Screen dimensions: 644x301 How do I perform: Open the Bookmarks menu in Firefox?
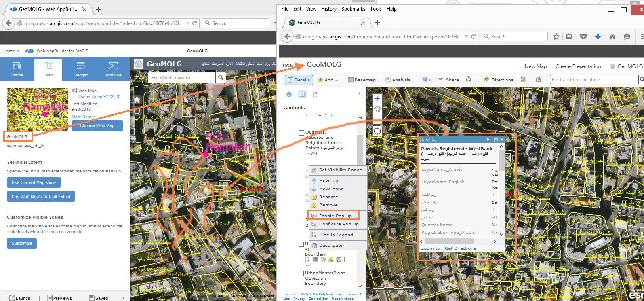click(x=353, y=9)
